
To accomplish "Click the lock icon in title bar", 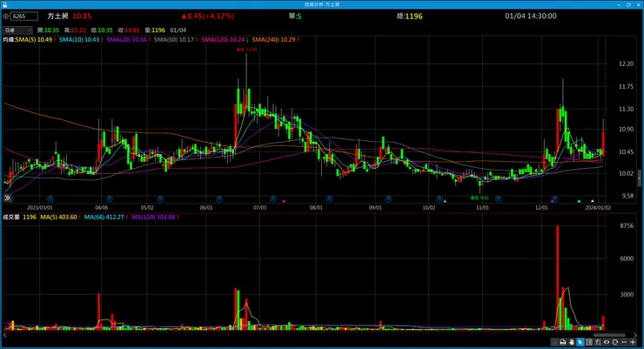I will (4, 4).
